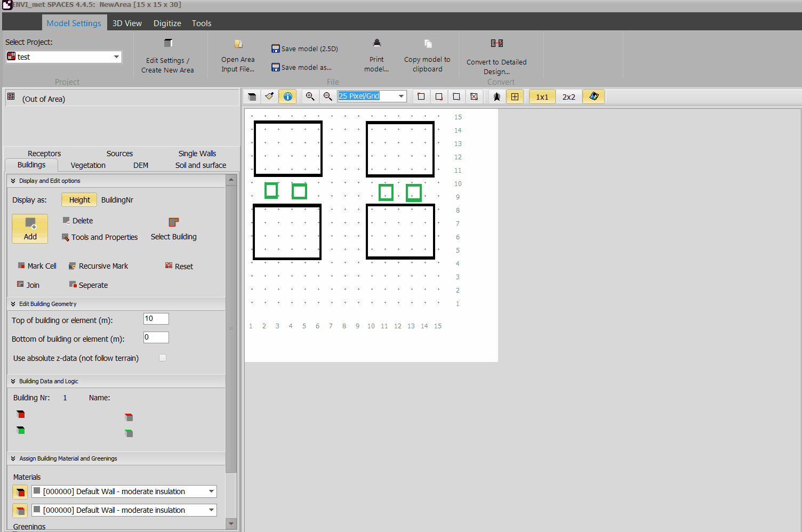Open the Digitize tab
802x532 pixels.
(167, 23)
